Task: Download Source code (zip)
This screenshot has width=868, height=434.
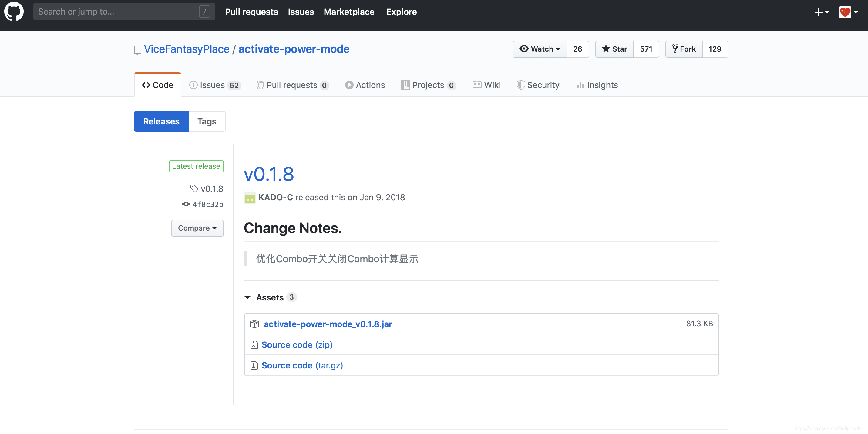Action: [297, 345]
